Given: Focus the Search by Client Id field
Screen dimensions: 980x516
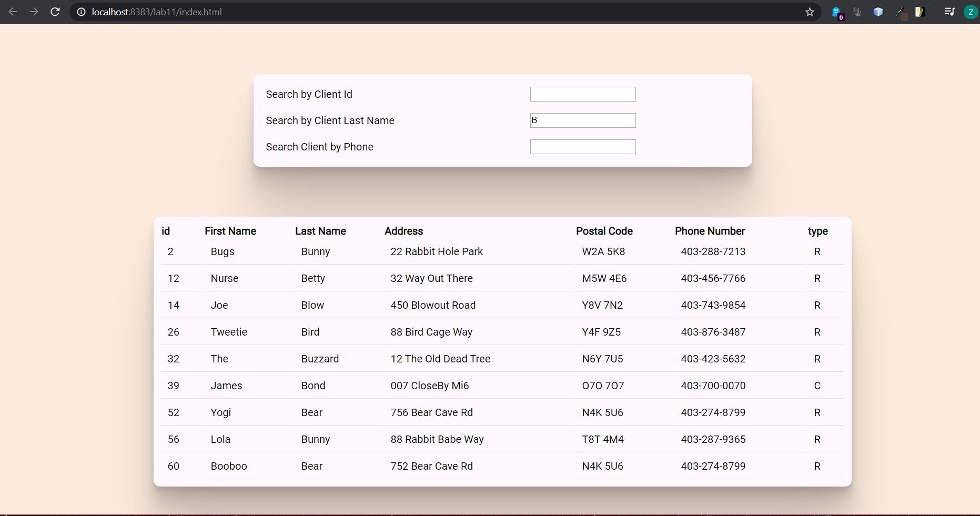Looking at the screenshot, I should (x=582, y=94).
